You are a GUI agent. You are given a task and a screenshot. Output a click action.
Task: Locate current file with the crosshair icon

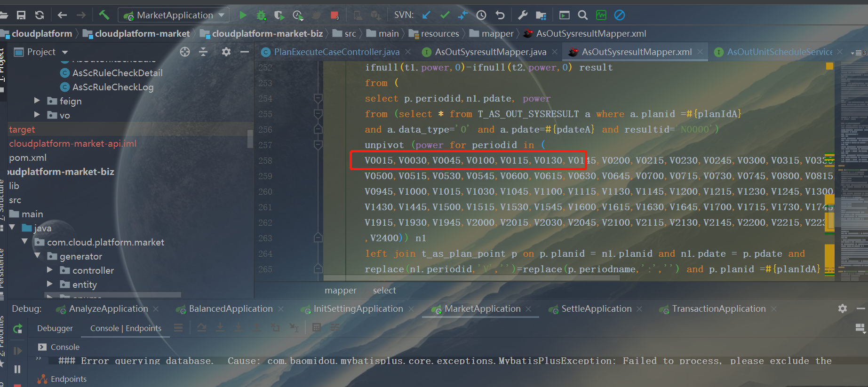tap(185, 52)
